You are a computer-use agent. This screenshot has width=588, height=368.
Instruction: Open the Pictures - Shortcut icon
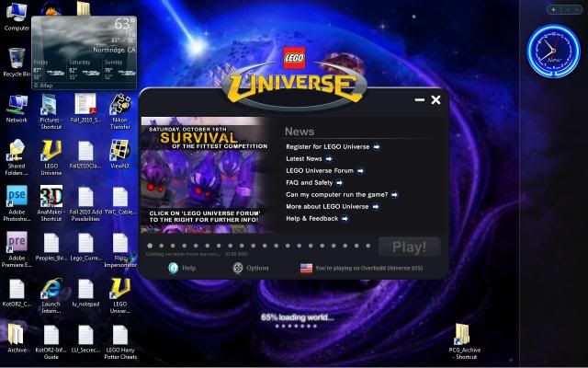point(51,111)
